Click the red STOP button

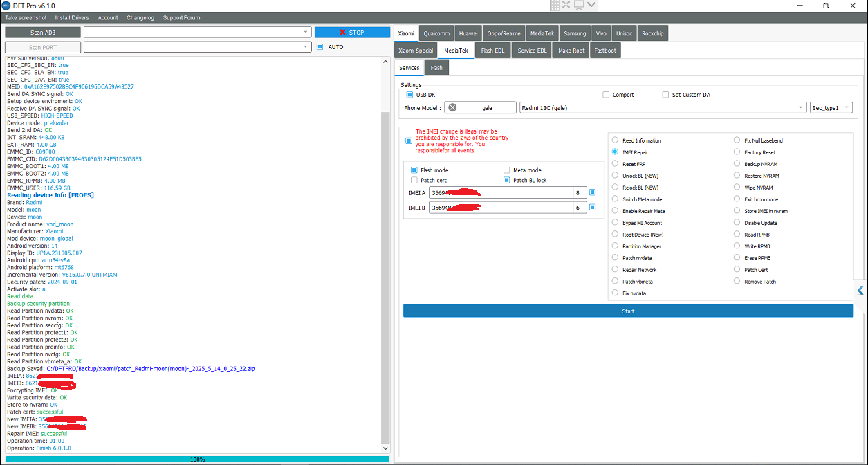click(x=352, y=32)
